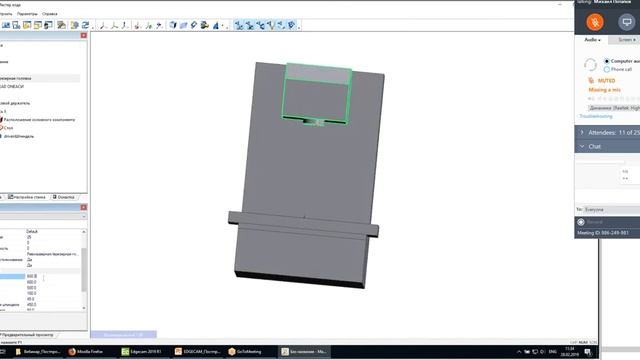The width and height of the screenshot is (640, 360).
Task: Open the Audio tab dropdown in GoToMeeting
Action: coord(592,40)
